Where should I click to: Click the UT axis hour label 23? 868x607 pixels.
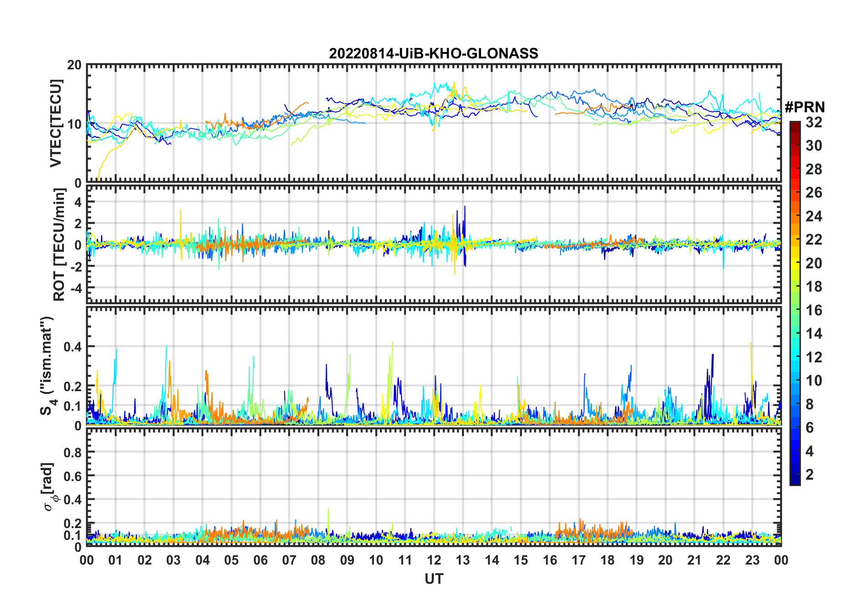[753, 560]
